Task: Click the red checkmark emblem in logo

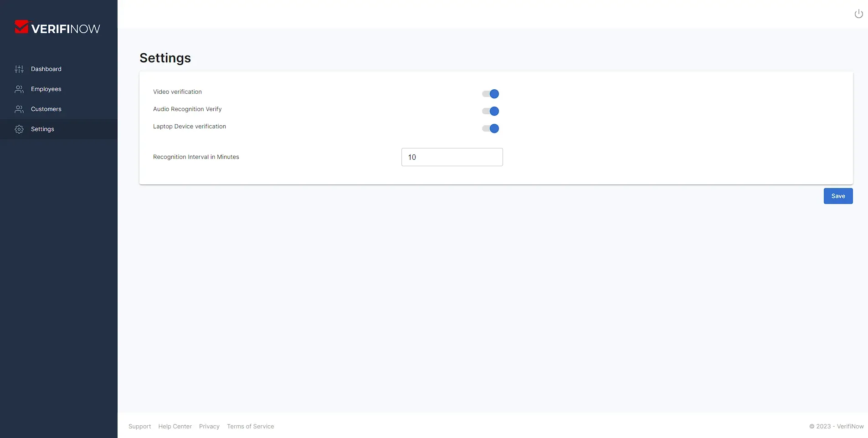Action: (21, 26)
